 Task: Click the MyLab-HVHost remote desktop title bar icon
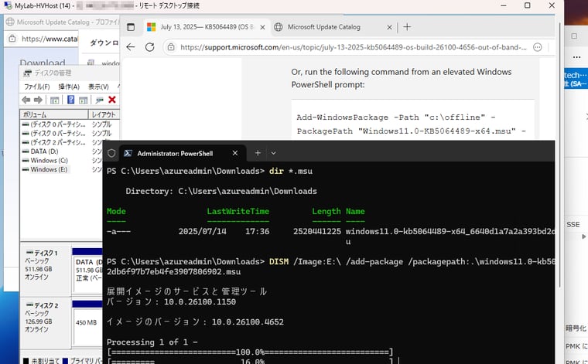tap(8, 5)
